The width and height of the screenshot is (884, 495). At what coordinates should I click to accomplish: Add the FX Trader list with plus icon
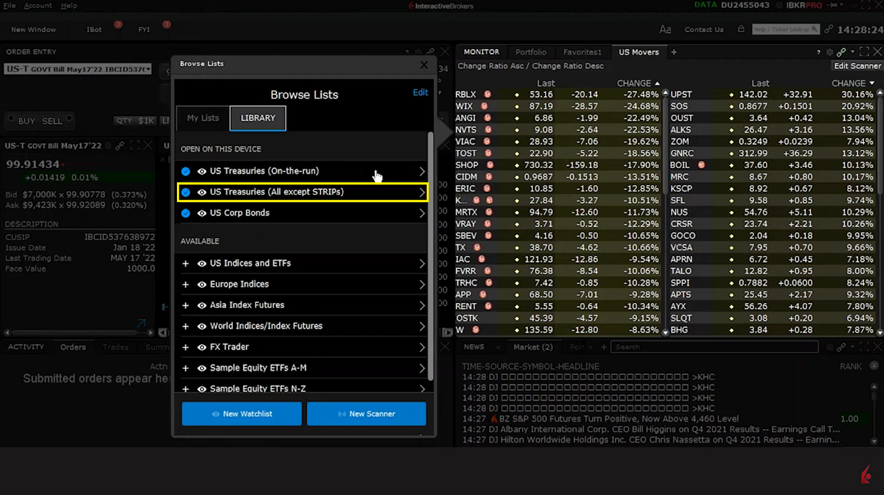[186, 347]
